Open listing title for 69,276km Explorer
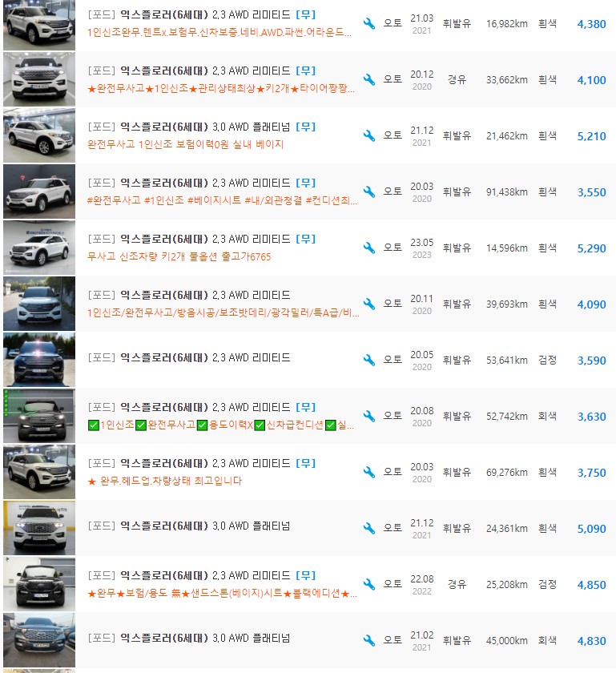Viewport: 616px width, 673px height. pyautogui.click(x=202, y=463)
